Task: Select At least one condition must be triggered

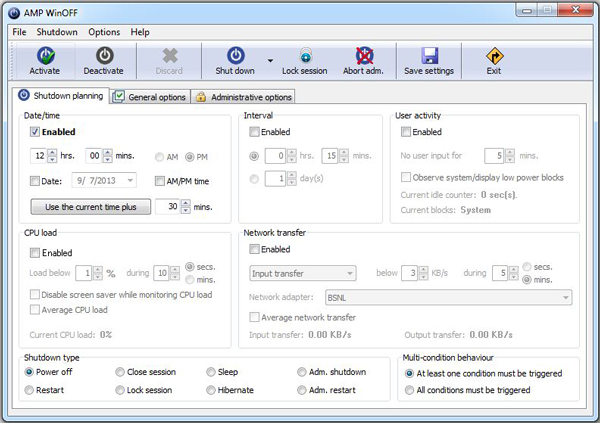Action: click(x=409, y=373)
